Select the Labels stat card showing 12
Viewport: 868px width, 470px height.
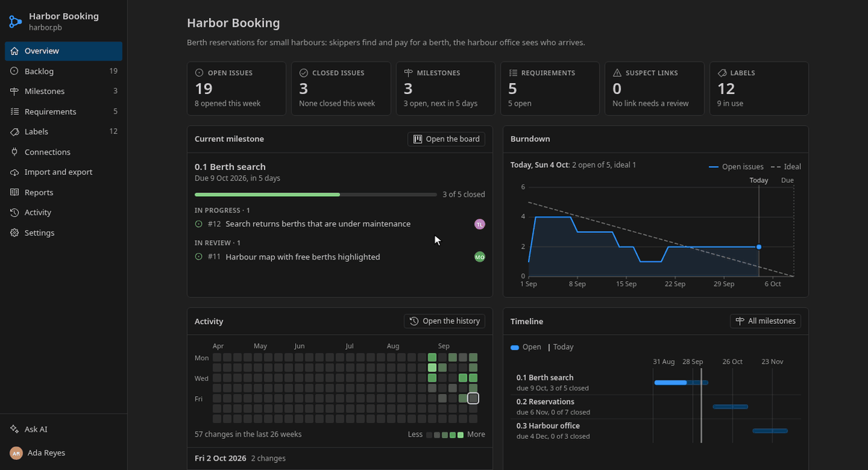(x=759, y=88)
